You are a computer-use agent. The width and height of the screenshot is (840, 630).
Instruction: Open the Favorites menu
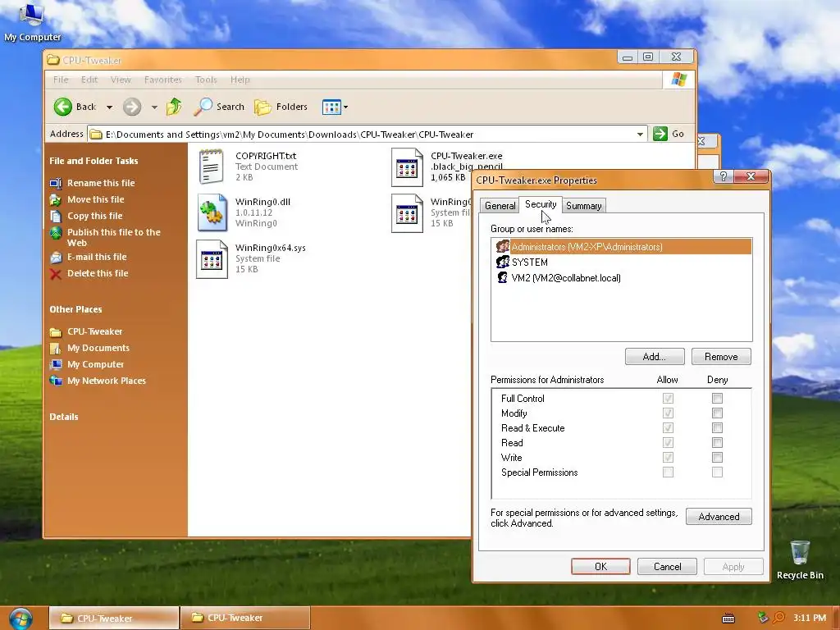coord(163,80)
